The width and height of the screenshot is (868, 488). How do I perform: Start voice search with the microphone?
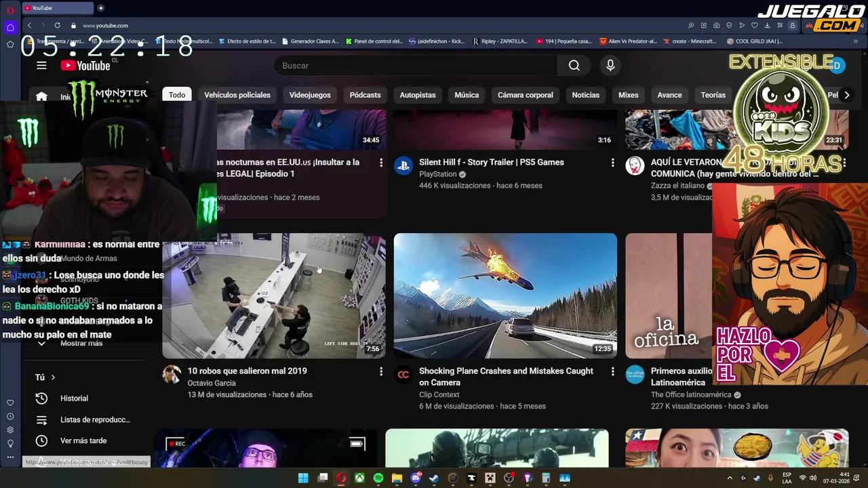[x=610, y=65]
